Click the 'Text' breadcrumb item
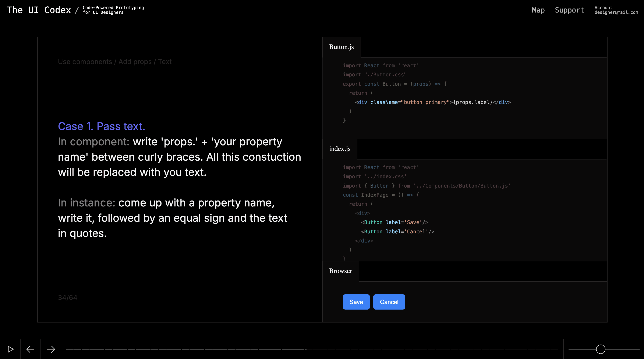The height and width of the screenshot is (359, 644). click(165, 62)
